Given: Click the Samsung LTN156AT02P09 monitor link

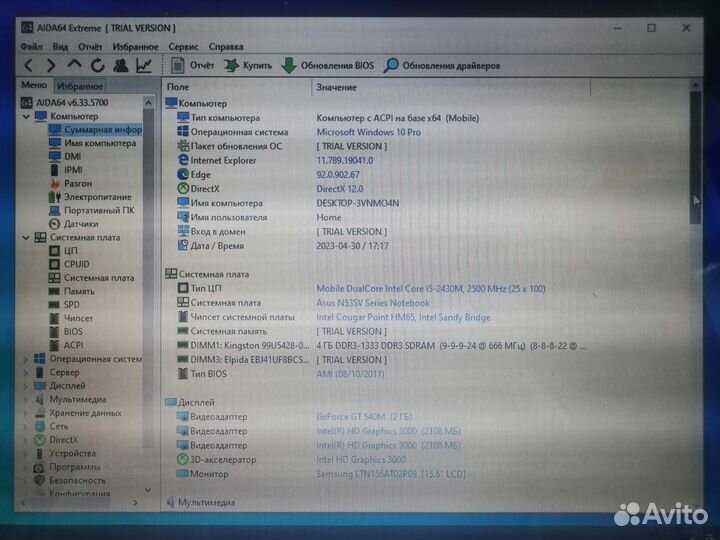Looking at the screenshot, I should [391, 474].
